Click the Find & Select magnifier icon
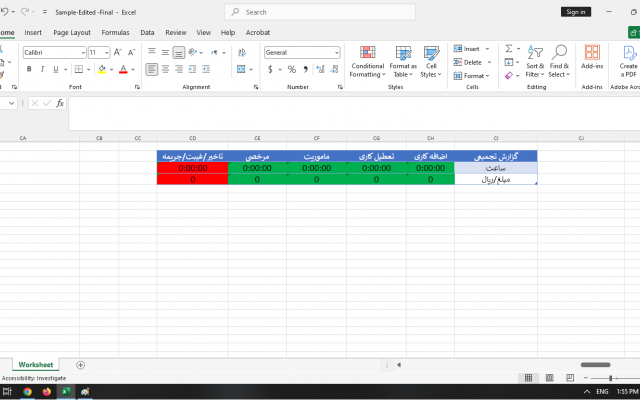The width and height of the screenshot is (640, 400). pos(559,53)
